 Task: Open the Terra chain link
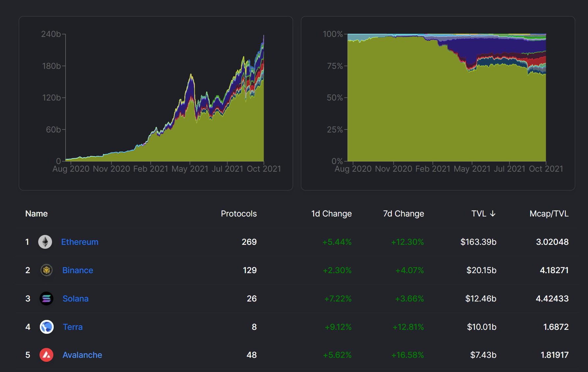click(73, 327)
